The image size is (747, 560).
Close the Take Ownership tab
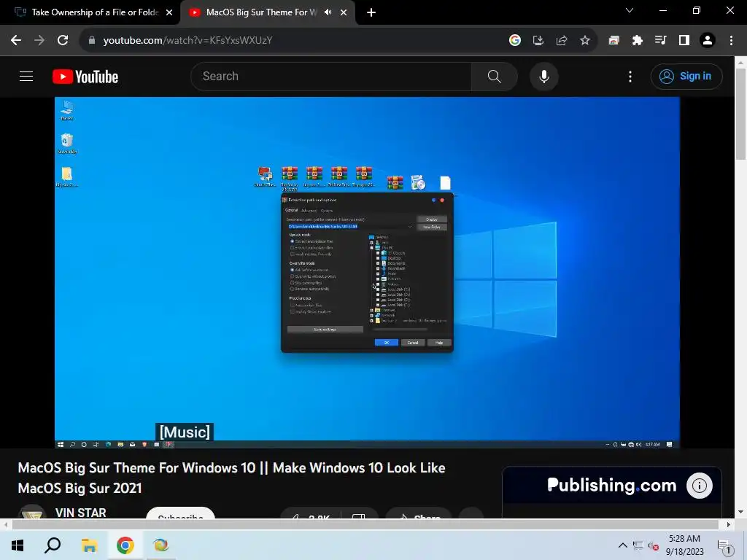pos(169,12)
